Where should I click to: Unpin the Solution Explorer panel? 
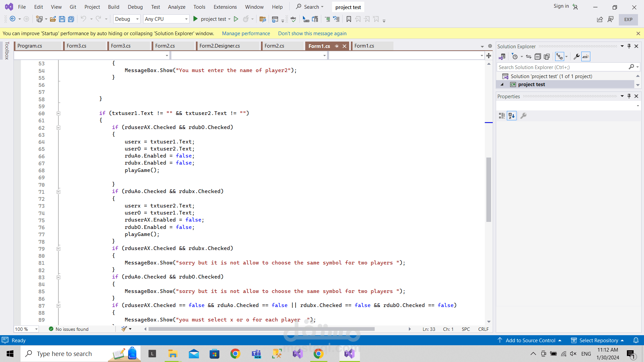[x=629, y=46]
